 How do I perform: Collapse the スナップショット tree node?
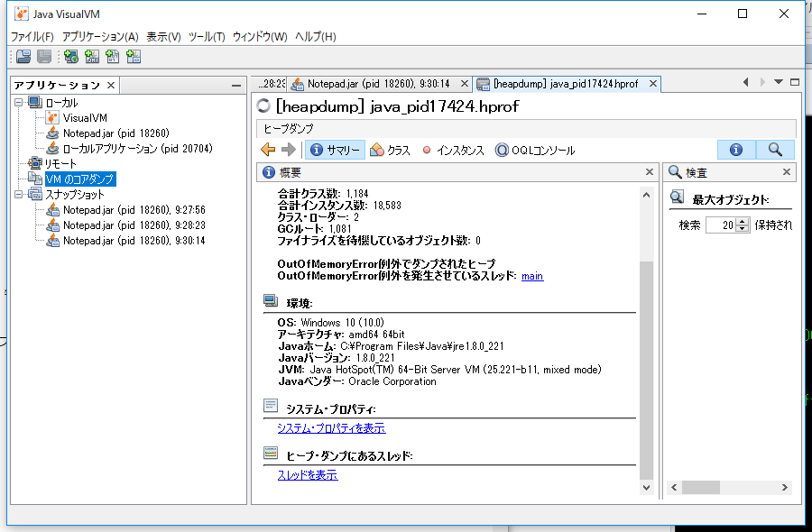tap(19, 195)
